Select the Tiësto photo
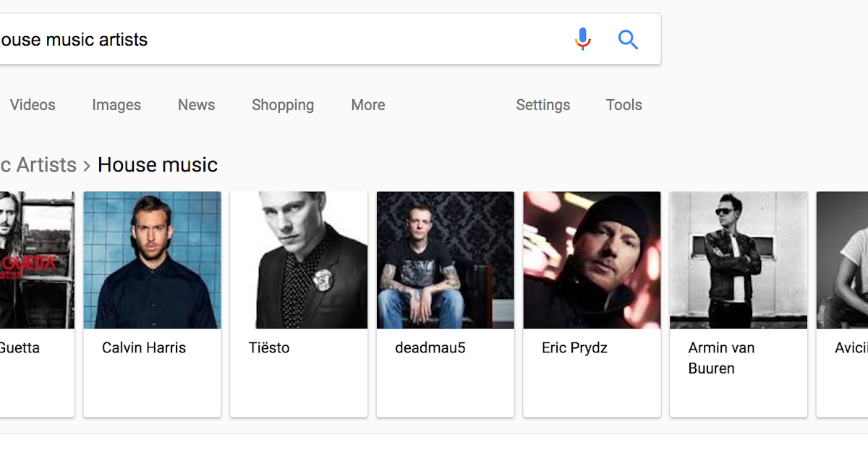The height and width of the screenshot is (456, 868). pyautogui.click(x=299, y=260)
